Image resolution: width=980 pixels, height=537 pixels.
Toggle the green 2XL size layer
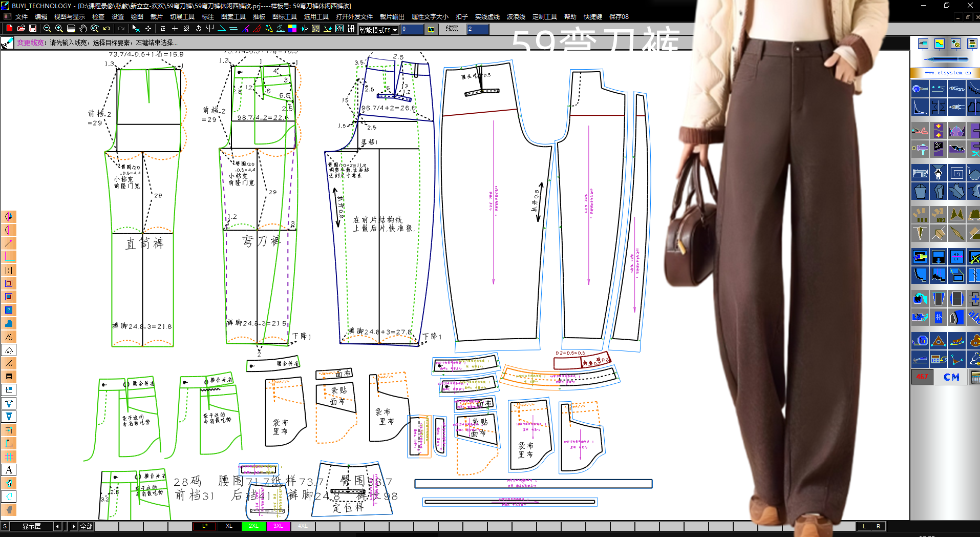pos(253,526)
